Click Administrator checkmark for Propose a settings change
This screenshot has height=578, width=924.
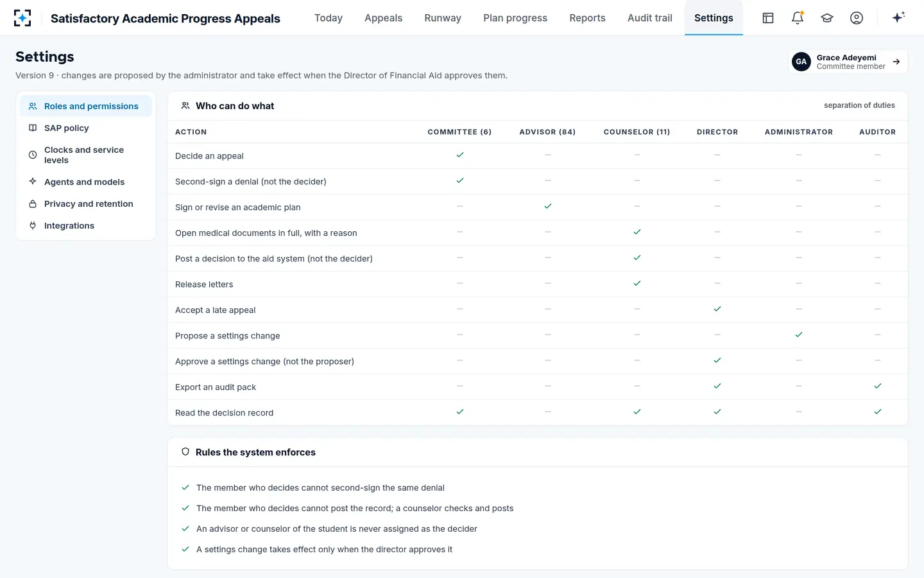(799, 335)
